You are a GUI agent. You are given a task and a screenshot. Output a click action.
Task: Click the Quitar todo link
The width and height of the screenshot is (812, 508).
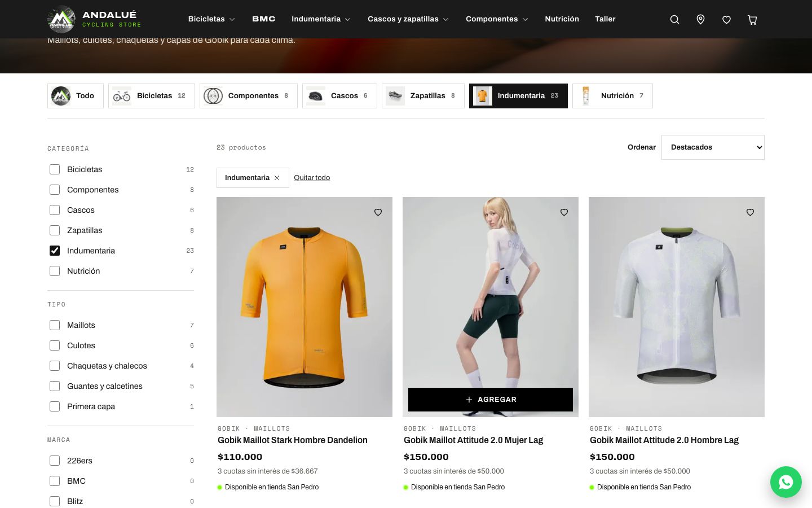312,178
